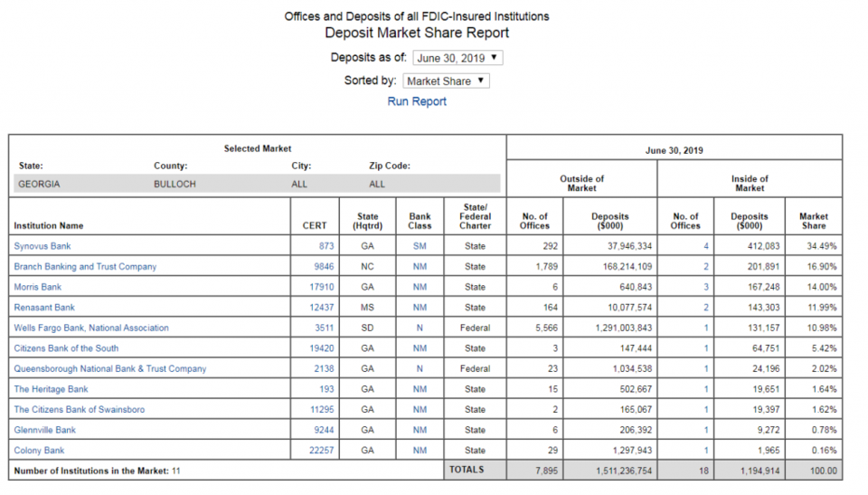868x495 pixels.
Task: Click inside-market offices count for Renasant Bank
Action: coord(706,308)
